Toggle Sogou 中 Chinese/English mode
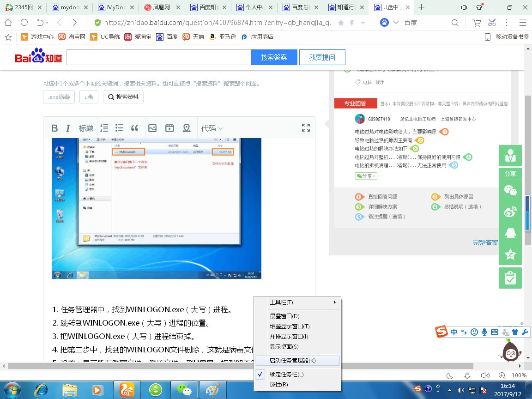This screenshot has height=399, width=532. (454, 332)
